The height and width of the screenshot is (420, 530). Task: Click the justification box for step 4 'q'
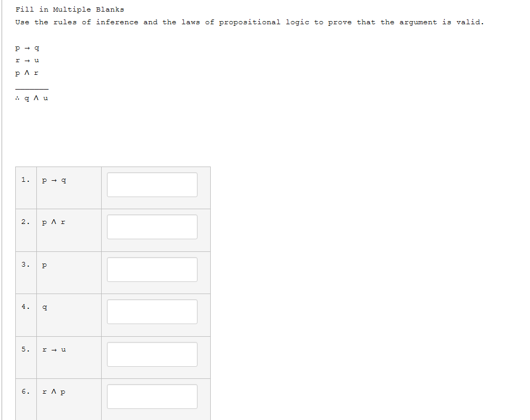(x=152, y=311)
